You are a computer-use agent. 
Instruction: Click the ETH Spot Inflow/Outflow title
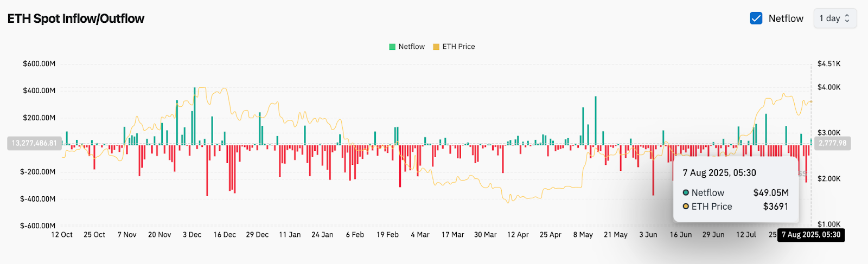click(76, 18)
